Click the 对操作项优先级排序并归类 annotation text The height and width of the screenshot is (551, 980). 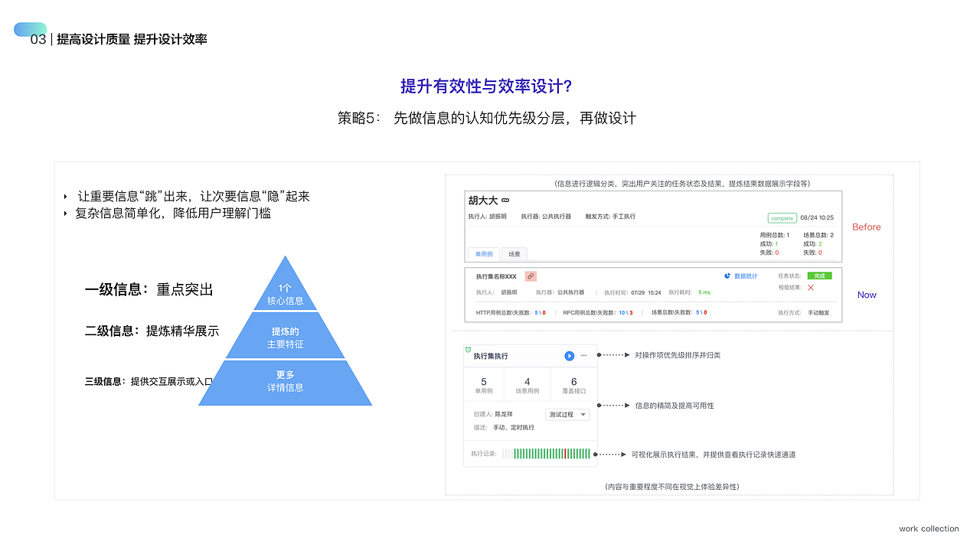pyautogui.click(x=678, y=355)
